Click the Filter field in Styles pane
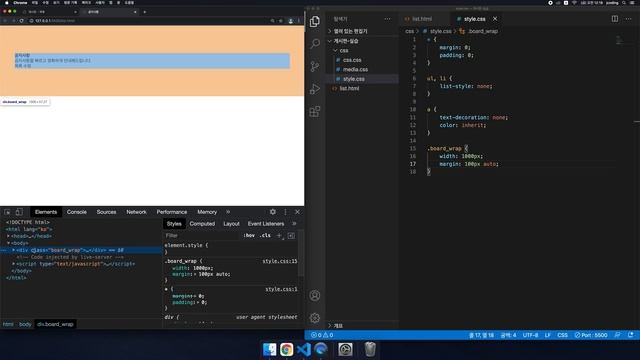 (x=201, y=236)
